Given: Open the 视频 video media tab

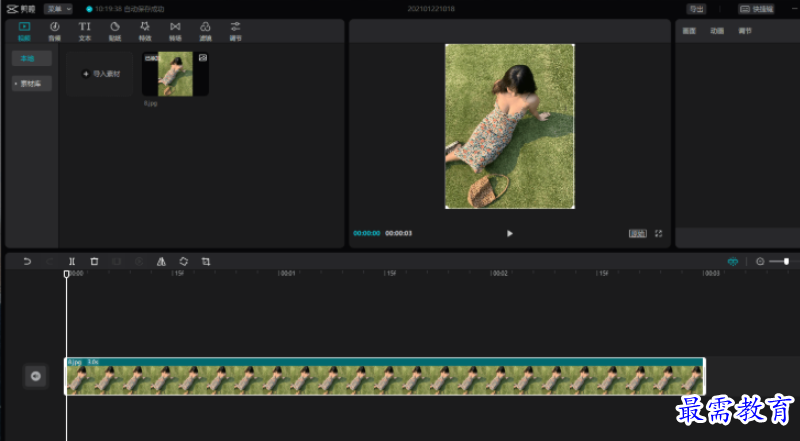Looking at the screenshot, I should [x=24, y=31].
